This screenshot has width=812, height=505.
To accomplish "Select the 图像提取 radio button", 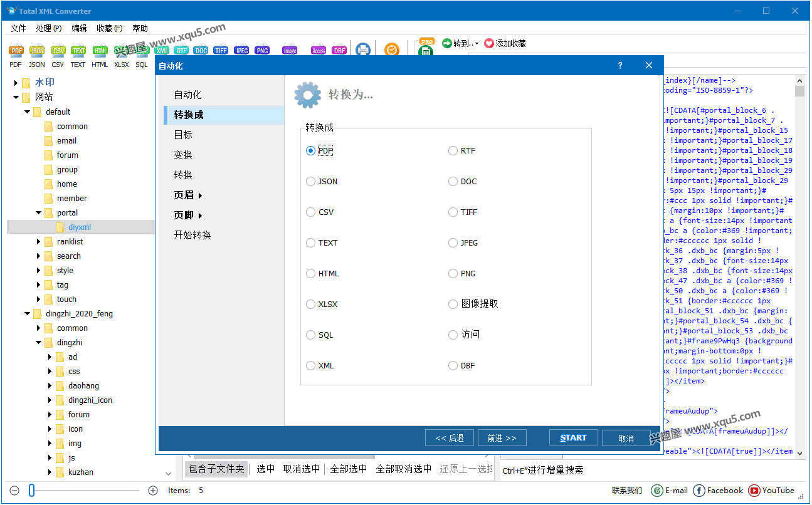I will coord(453,305).
